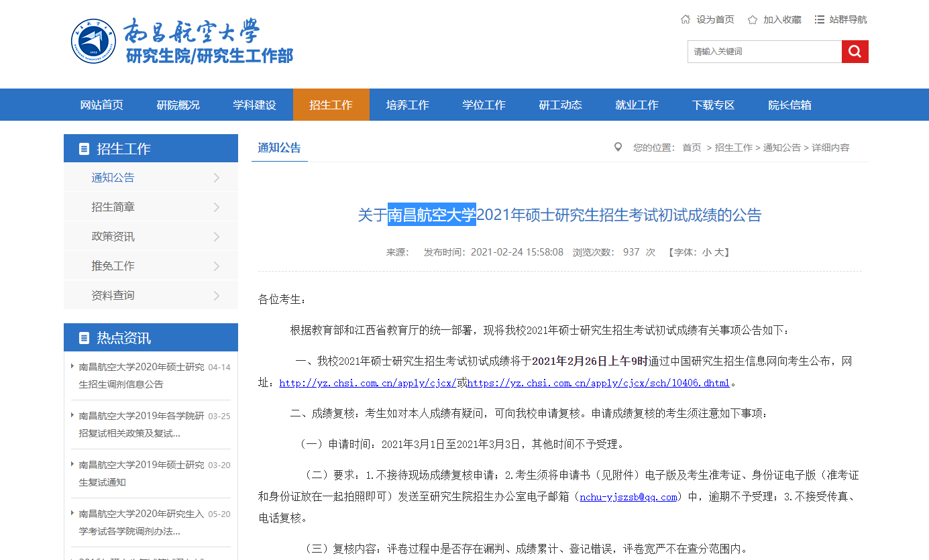929x560 pixels.
Task: Click the email link nchu-yjszsb@qq.com
Action: pyautogui.click(x=628, y=498)
